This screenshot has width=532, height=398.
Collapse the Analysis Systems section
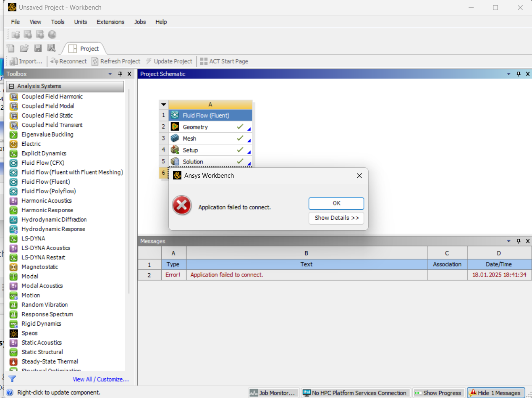(x=11, y=86)
